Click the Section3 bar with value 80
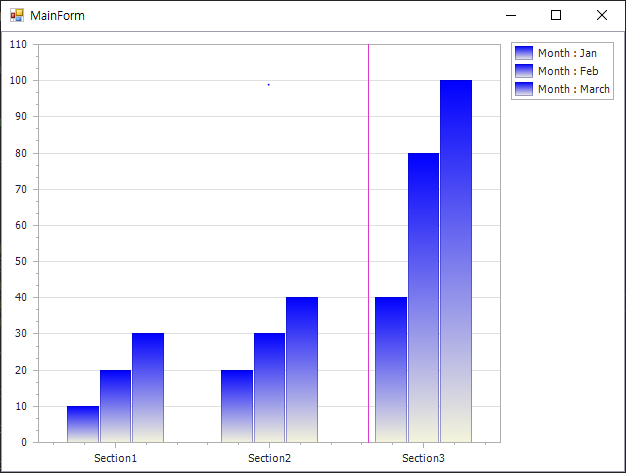Screen dimensions: 626x473 click(424, 298)
